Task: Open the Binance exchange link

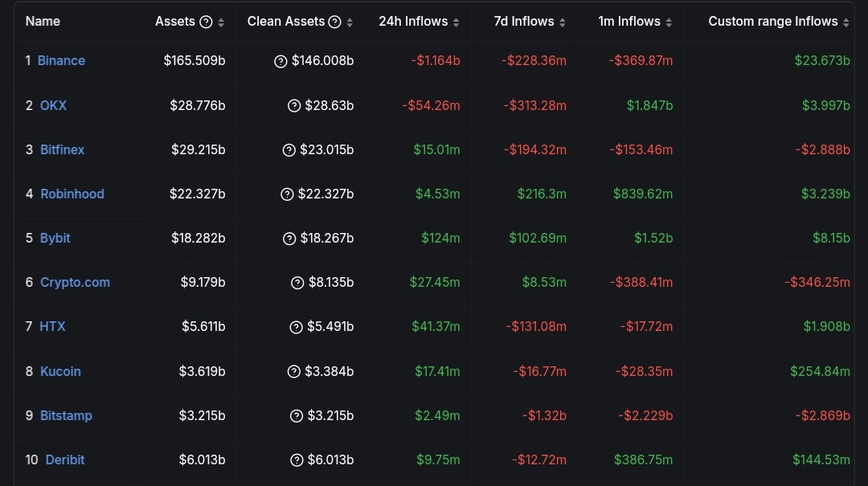Action: (61, 60)
